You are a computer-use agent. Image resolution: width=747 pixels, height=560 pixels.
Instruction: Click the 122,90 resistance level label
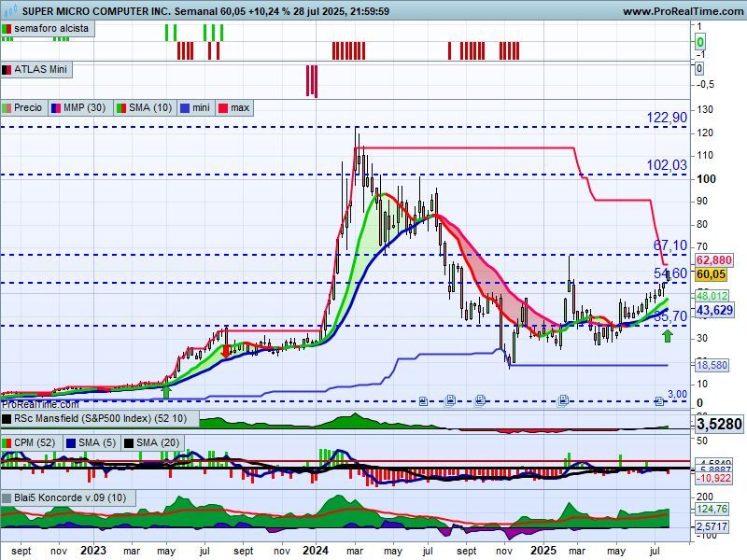tap(667, 118)
